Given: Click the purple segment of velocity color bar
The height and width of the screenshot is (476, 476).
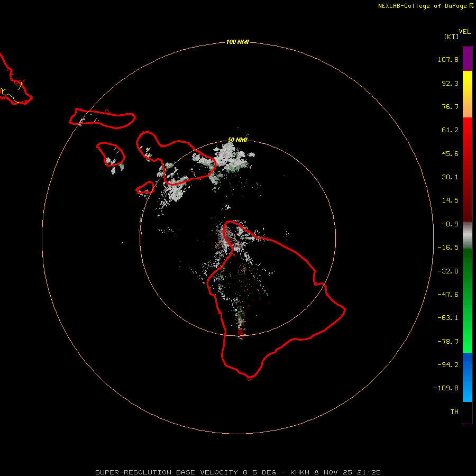Looking at the screenshot, I should tap(467, 59).
